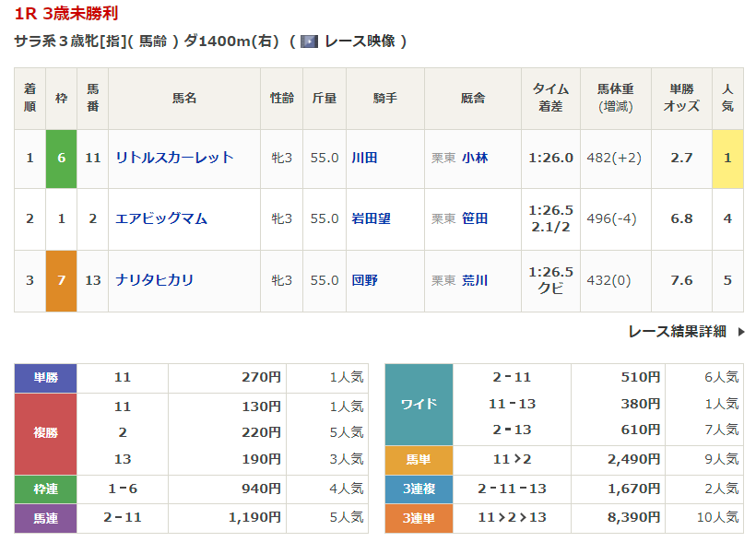
Task: Click the 3連単 payout label
Action: click(419, 517)
